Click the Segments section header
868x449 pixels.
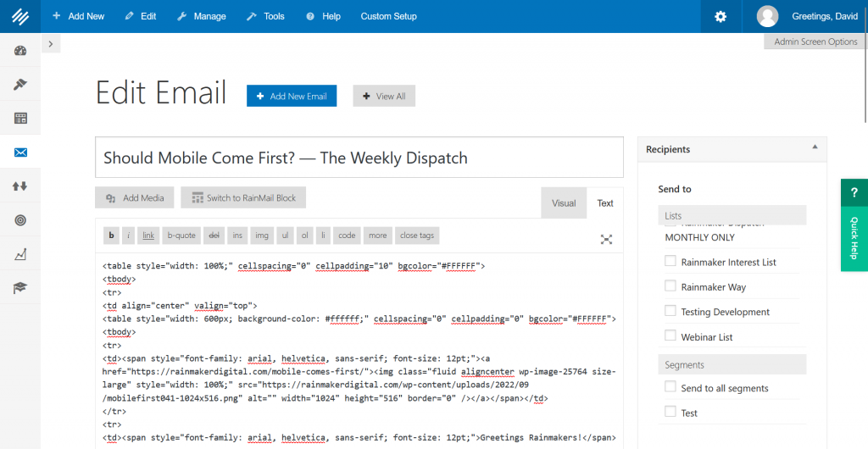(732, 365)
